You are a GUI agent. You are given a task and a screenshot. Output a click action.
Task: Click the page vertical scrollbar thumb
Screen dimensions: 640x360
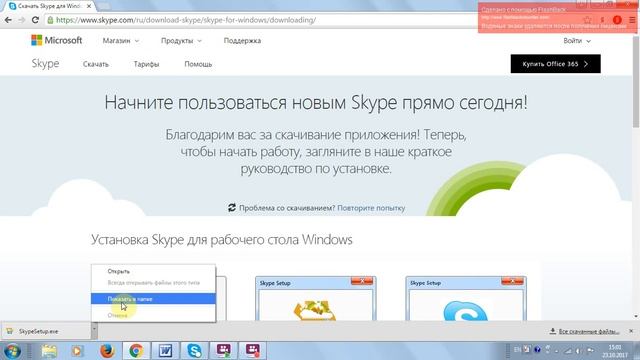click(636, 82)
